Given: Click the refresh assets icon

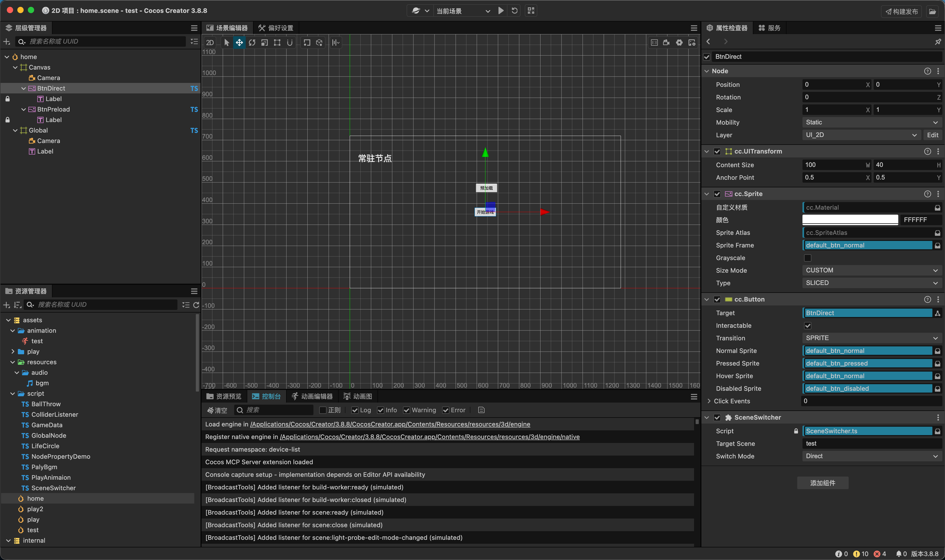Looking at the screenshot, I should (196, 305).
